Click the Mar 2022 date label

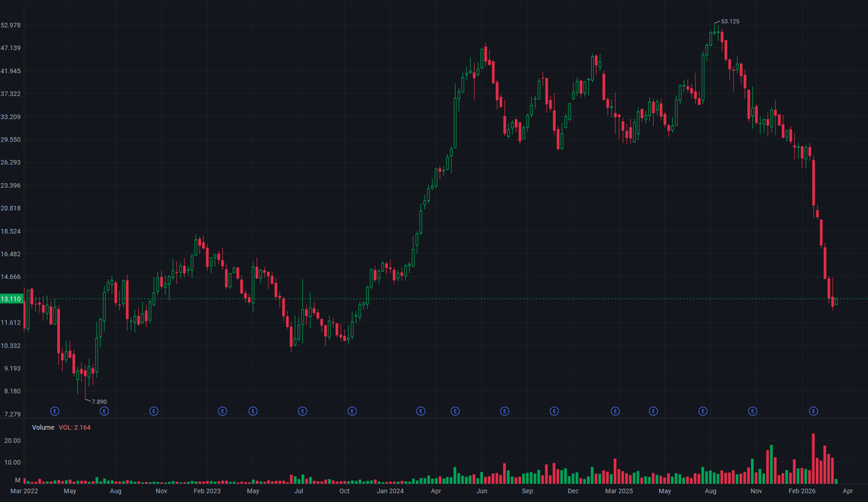coord(24,491)
